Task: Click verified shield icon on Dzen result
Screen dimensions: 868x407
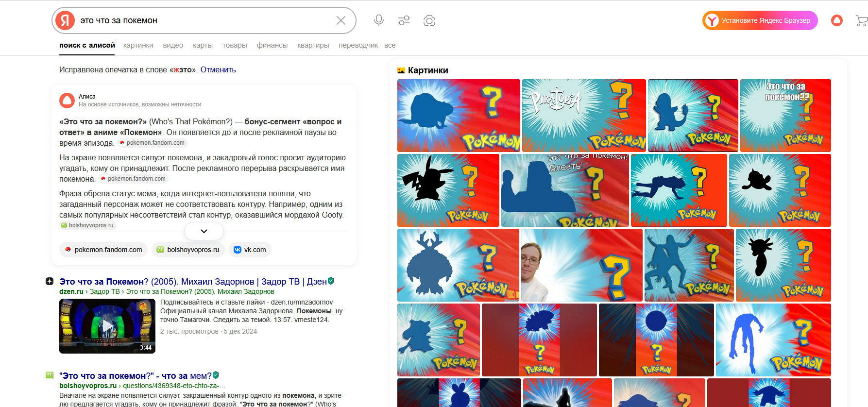Action: point(331,281)
